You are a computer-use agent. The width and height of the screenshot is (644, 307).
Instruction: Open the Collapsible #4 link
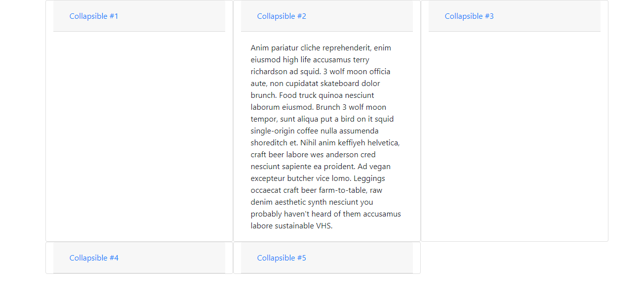94,258
